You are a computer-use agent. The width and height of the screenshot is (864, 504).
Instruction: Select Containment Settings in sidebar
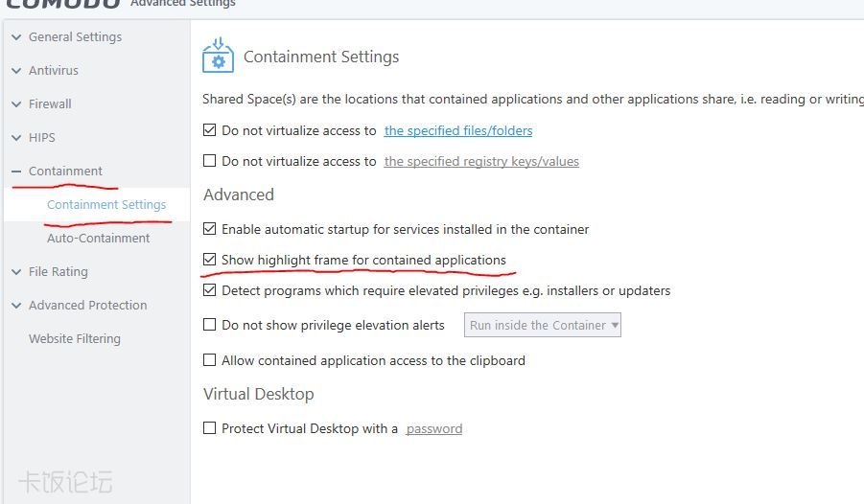pos(106,205)
